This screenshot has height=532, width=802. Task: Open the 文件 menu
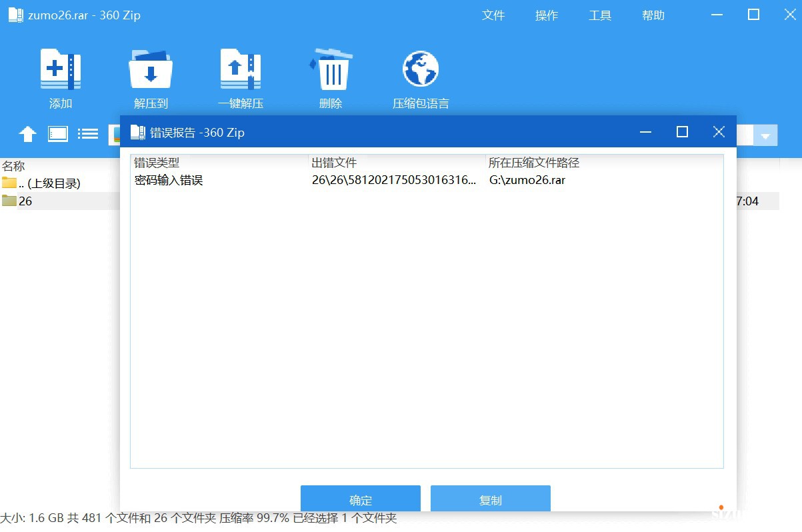pos(493,15)
